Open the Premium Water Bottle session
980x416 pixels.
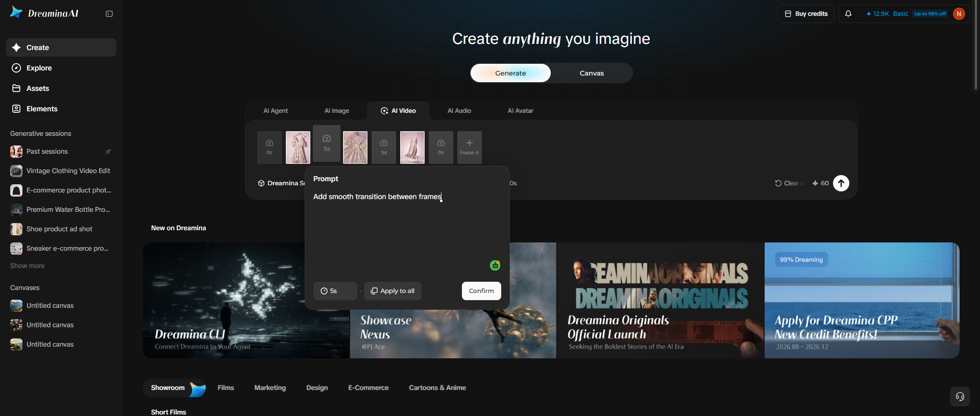tap(61, 210)
